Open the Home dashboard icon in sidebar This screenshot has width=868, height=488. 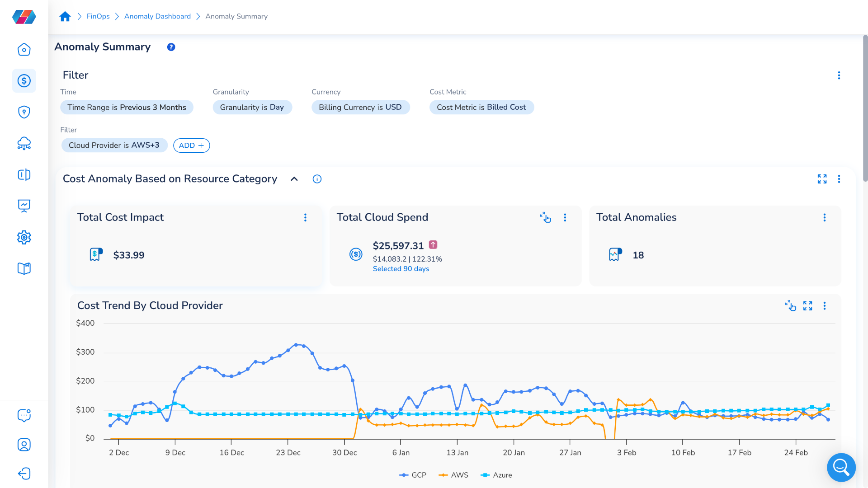click(x=24, y=50)
